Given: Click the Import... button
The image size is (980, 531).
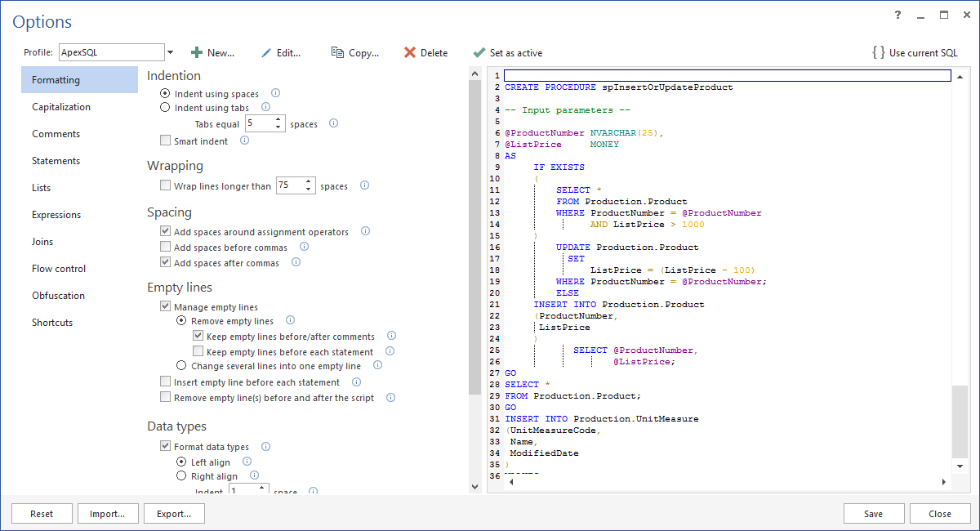Looking at the screenshot, I should point(108,514).
